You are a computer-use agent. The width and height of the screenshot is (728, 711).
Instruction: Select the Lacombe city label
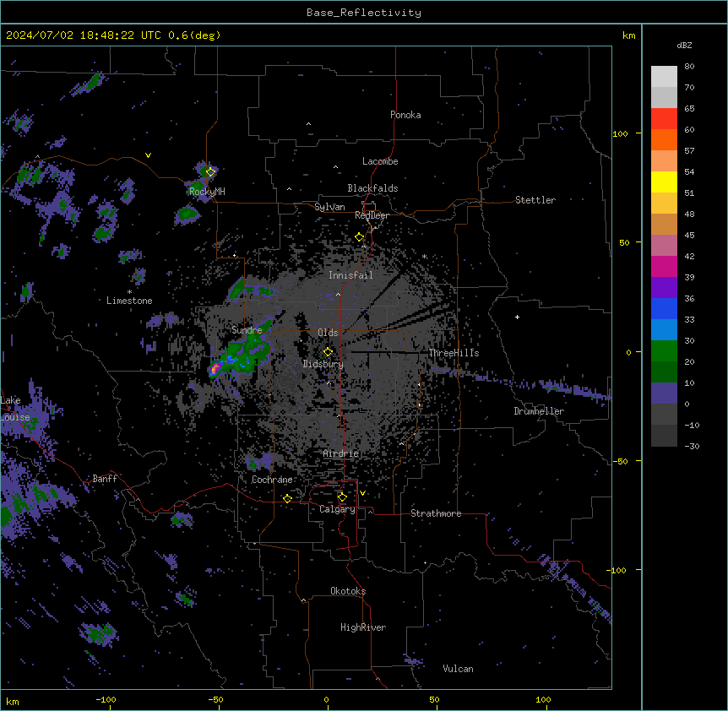[380, 161]
